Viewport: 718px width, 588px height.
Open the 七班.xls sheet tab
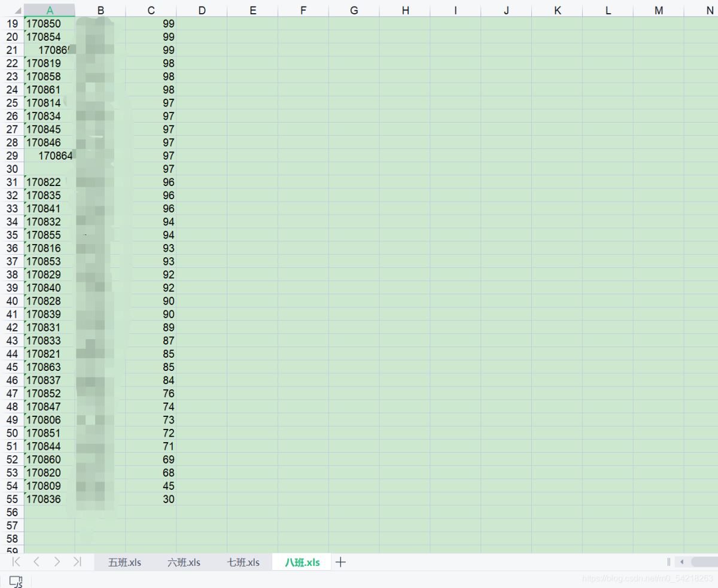(243, 562)
